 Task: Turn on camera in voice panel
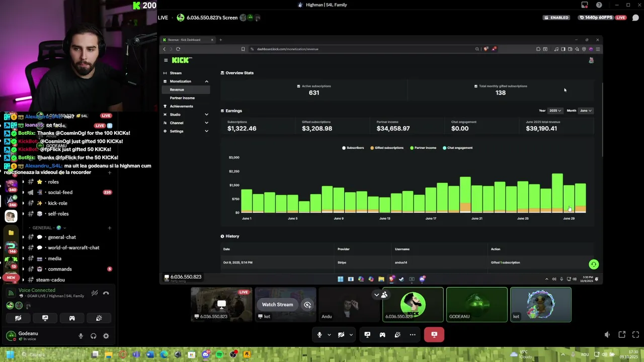[18, 318]
